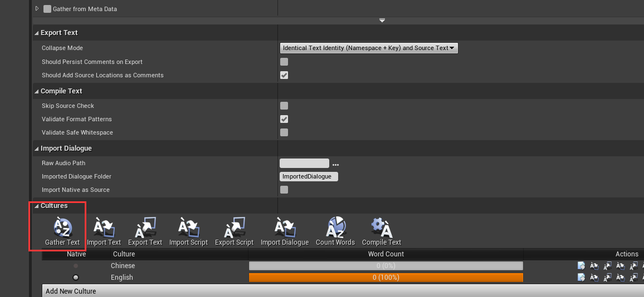Select English native culture radio button
Viewport: 644px width, 297px height.
76,278
